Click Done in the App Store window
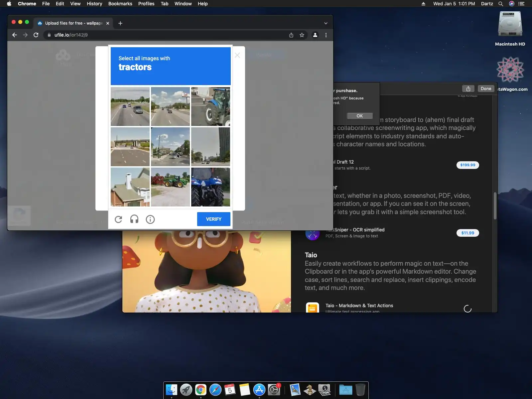532x399 pixels. pos(486,89)
